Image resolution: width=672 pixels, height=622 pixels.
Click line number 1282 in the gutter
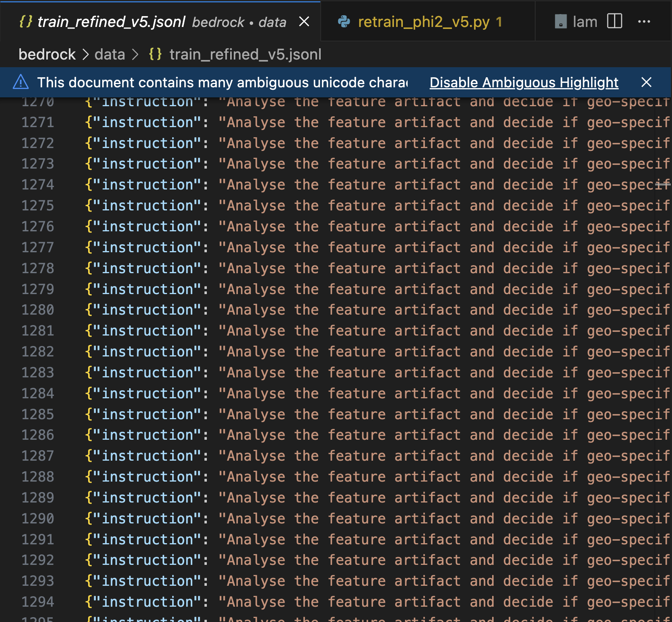point(37,352)
